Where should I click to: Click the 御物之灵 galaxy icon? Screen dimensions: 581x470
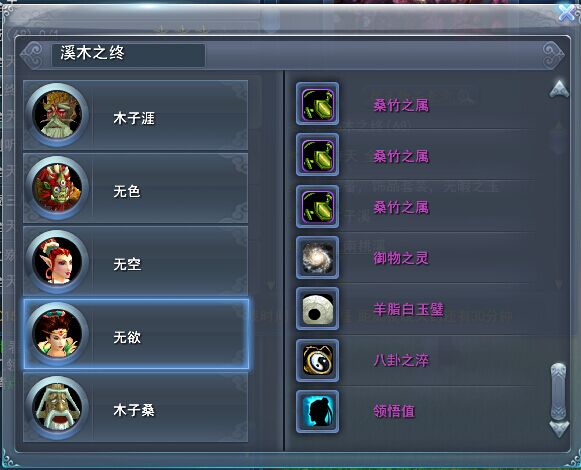317,258
